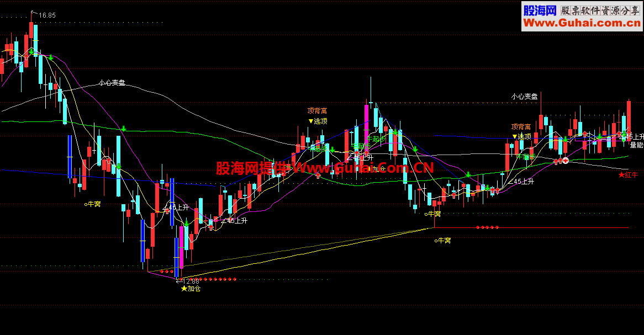
Task: Click the orange 顶背离 label above the mid-chart 逃顶
Action: point(317,111)
